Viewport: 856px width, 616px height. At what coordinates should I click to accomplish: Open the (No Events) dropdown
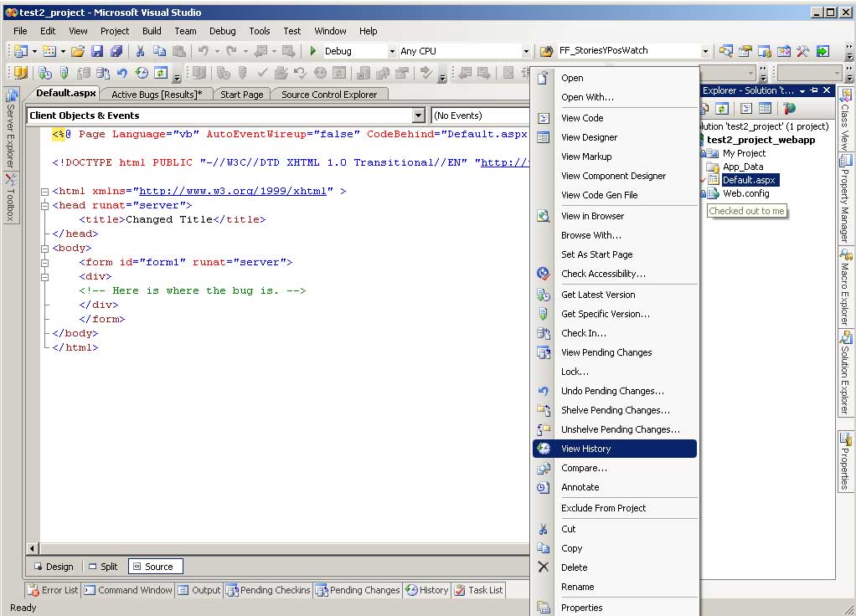click(481, 116)
